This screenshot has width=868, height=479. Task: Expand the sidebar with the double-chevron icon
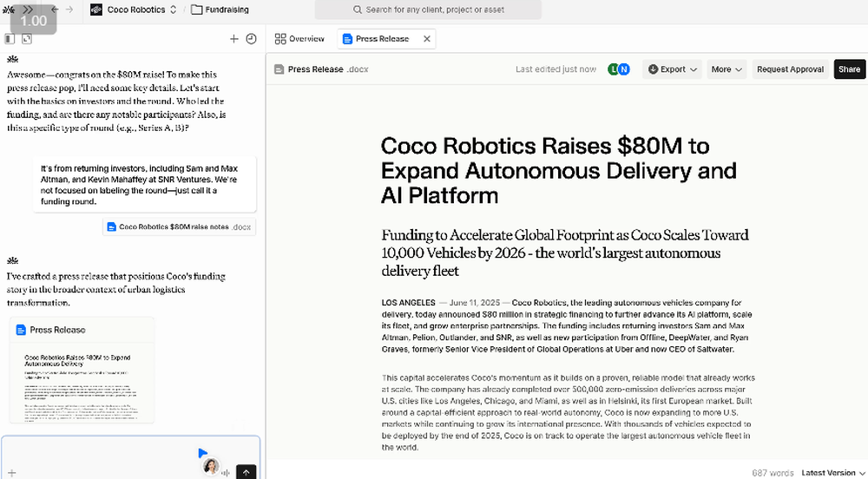[29, 10]
